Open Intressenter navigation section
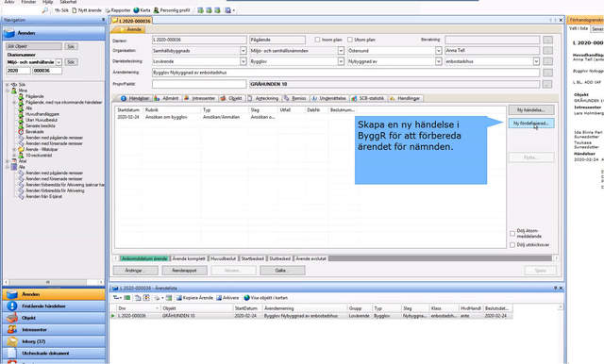 [54, 330]
